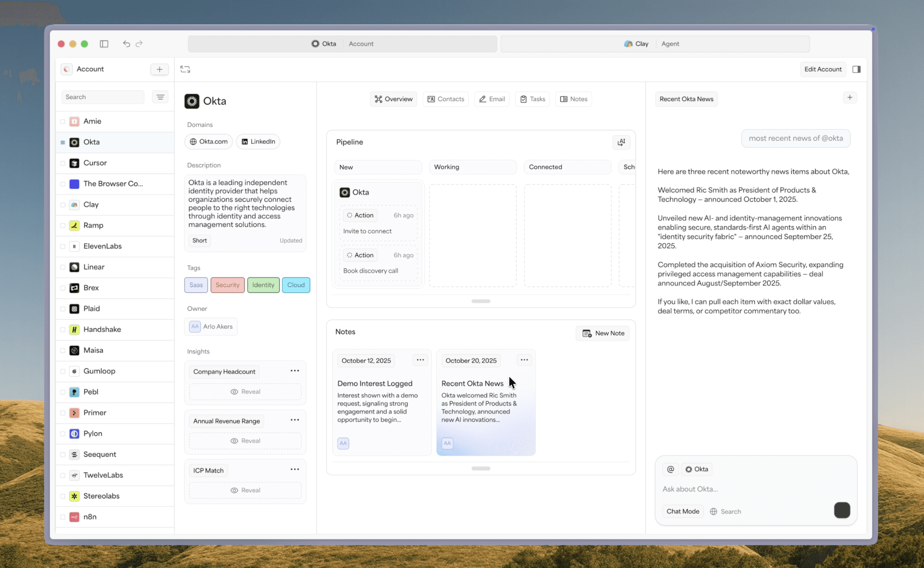Check the Amie account checkbox

tap(63, 122)
